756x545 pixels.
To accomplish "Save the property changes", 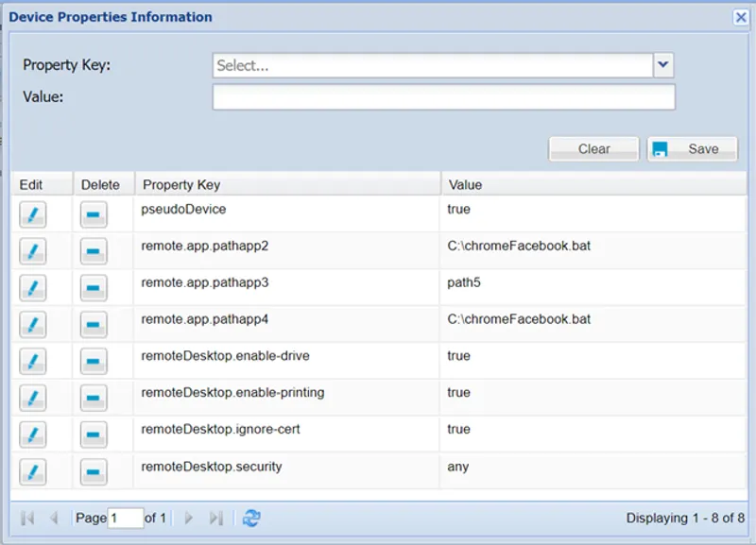I will pyautogui.click(x=693, y=148).
